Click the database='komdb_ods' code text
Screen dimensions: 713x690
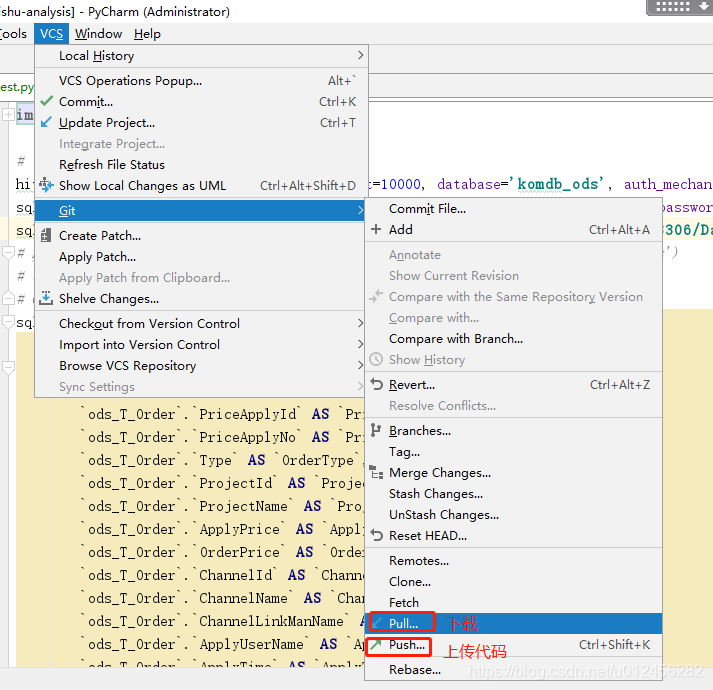521,184
